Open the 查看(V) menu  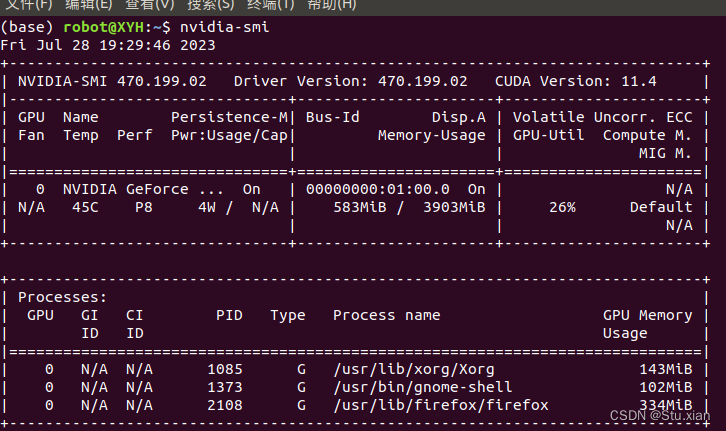150,5
